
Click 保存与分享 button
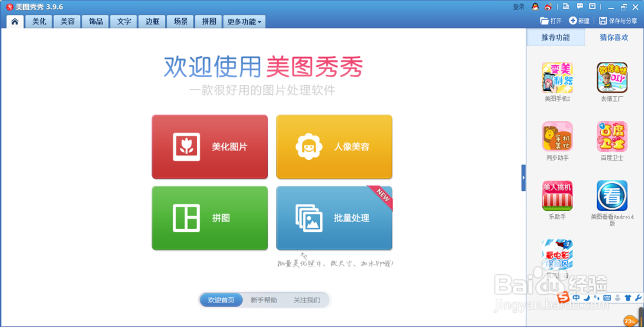point(618,21)
